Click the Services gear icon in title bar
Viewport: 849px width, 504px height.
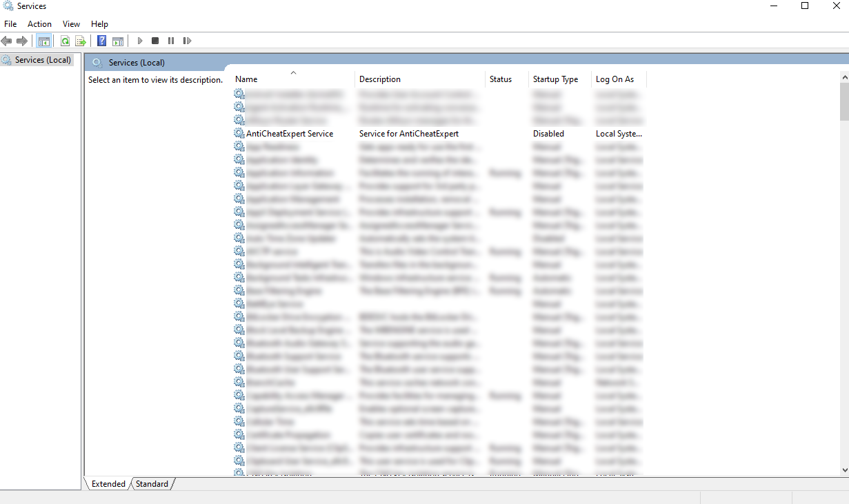(8, 6)
